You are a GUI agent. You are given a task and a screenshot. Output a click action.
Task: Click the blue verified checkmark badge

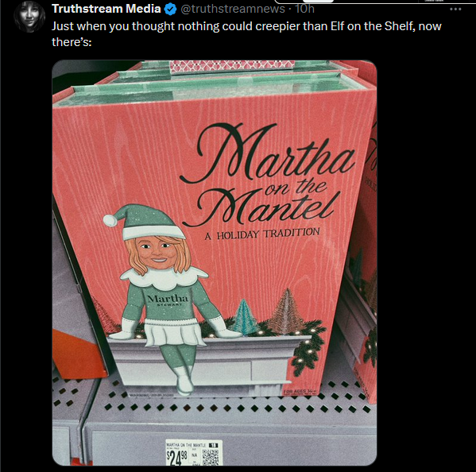[x=170, y=9]
